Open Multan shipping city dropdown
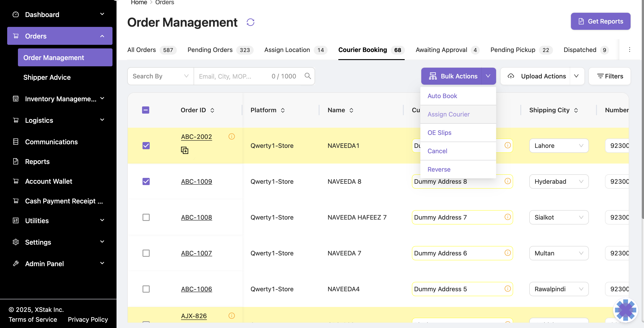The image size is (644, 328). pos(559,253)
